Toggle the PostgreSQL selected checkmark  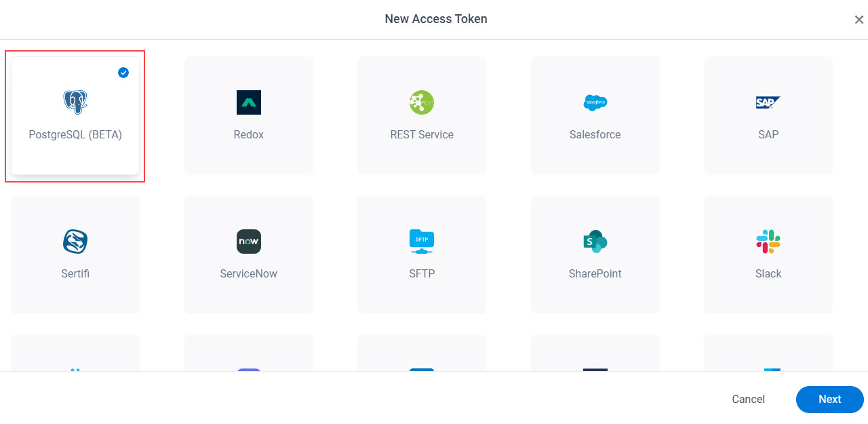tap(123, 73)
